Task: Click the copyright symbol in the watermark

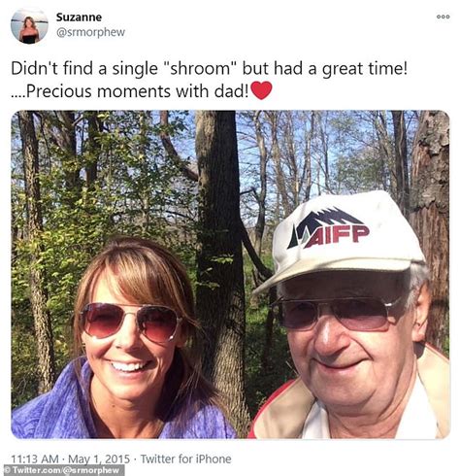Action: [x=7, y=470]
